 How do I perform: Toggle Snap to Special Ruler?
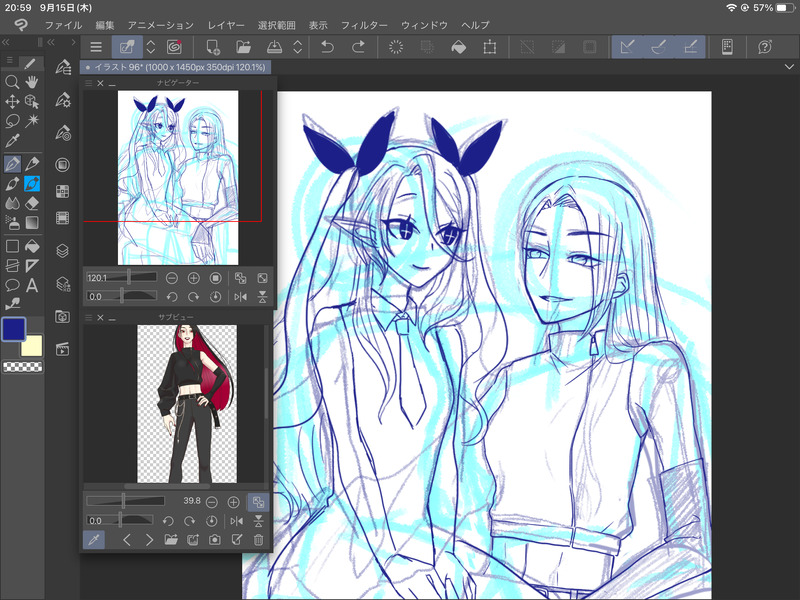pos(659,47)
